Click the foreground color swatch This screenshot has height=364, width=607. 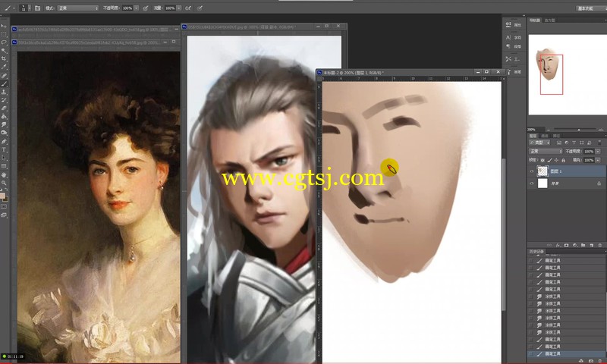(x=2, y=196)
